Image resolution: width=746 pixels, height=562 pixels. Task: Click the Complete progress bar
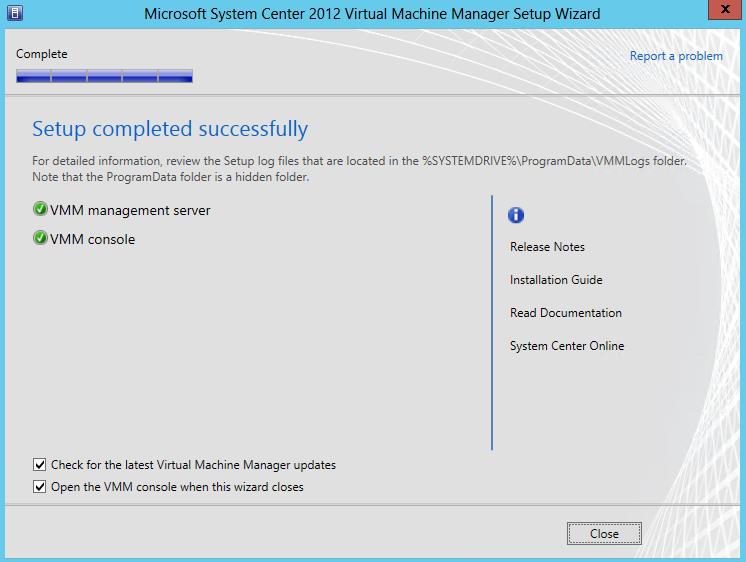click(x=104, y=76)
